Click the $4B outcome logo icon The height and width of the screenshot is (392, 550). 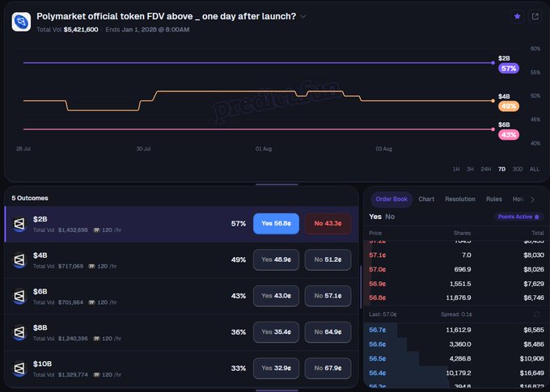[19, 259]
